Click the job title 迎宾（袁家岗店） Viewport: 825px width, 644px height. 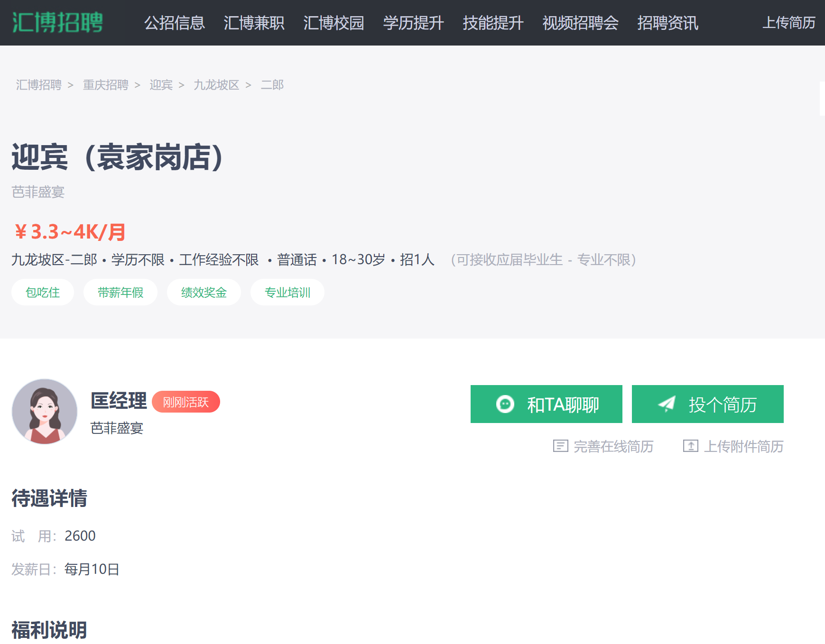[117, 157]
